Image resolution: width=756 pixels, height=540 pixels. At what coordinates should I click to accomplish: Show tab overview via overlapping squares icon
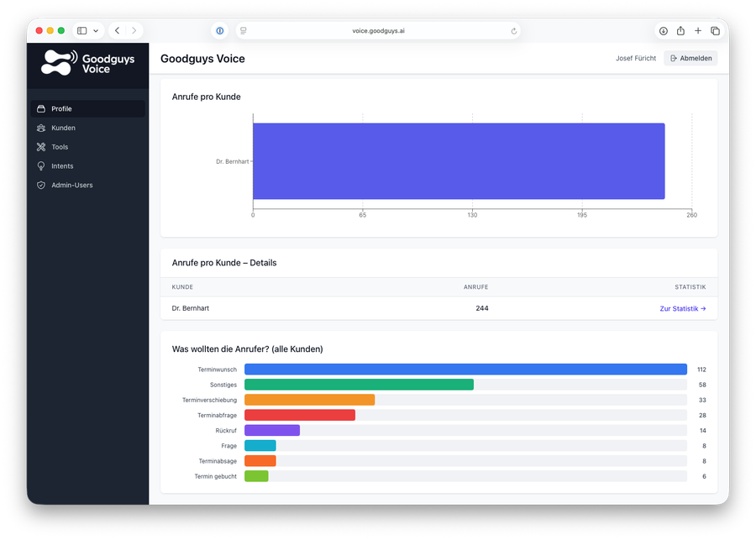click(716, 30)
